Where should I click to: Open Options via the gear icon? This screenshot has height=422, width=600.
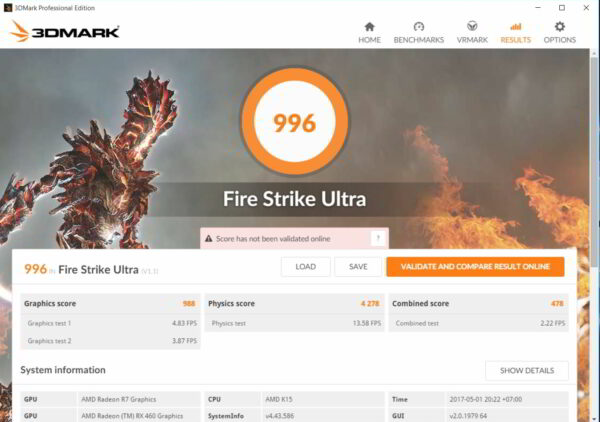pyautogui.click(x=559, y=27)
